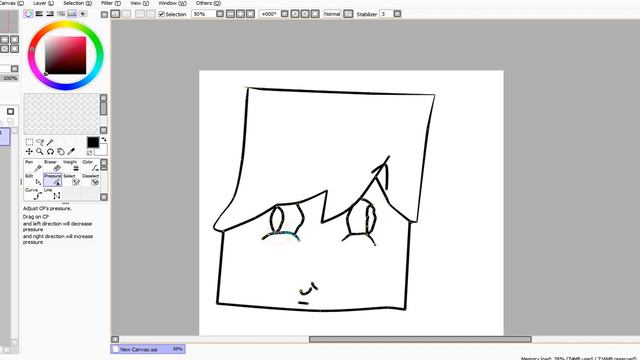This screenshot has width=640, height=360.
Task: Click the canvas horizontal scrollbar thumb
Action: [420, 339]
